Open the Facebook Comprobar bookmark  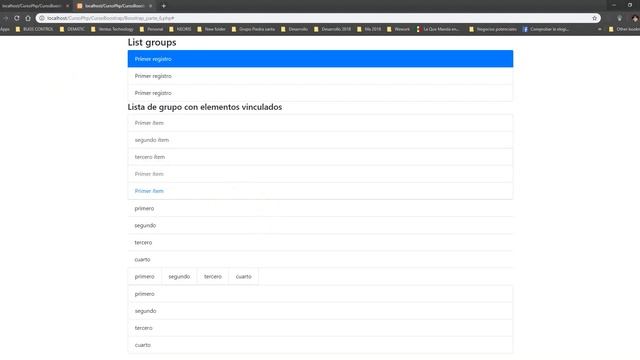546,29
